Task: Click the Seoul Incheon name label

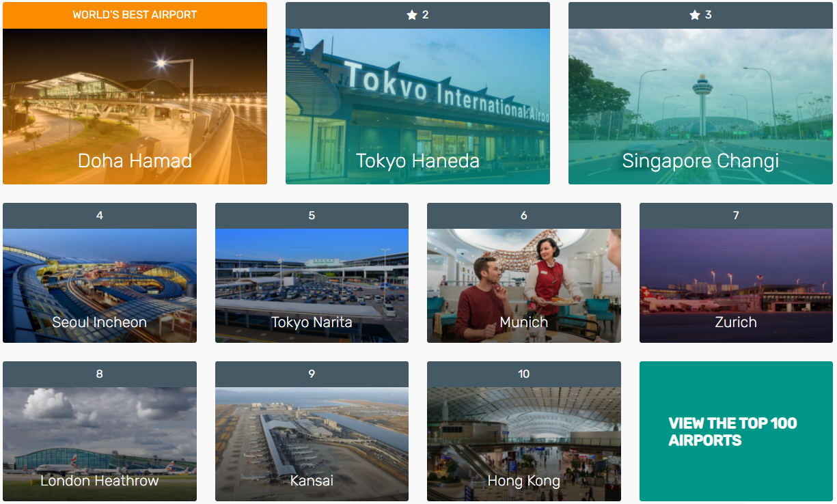Action: pyautogui.click(x=100, y=322)
